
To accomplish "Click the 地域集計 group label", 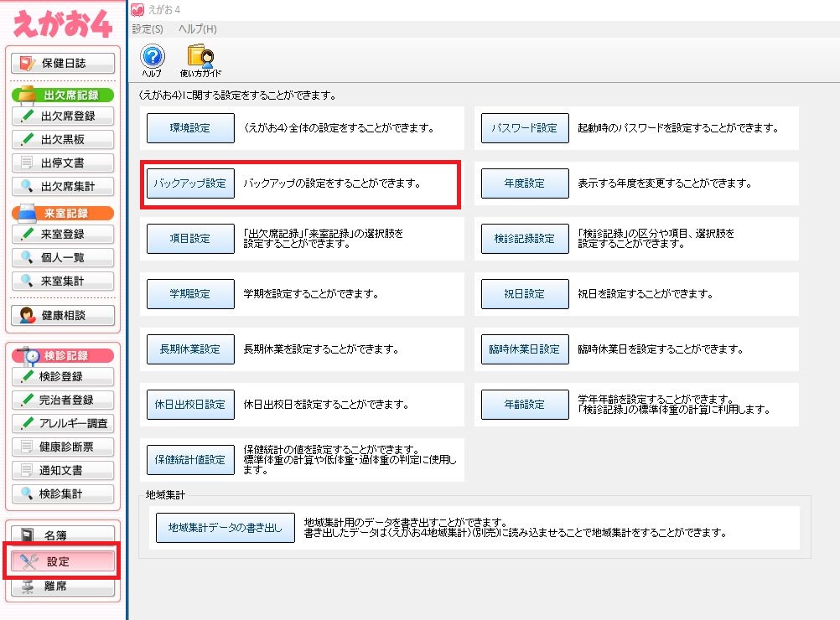I will click(165, 495).
